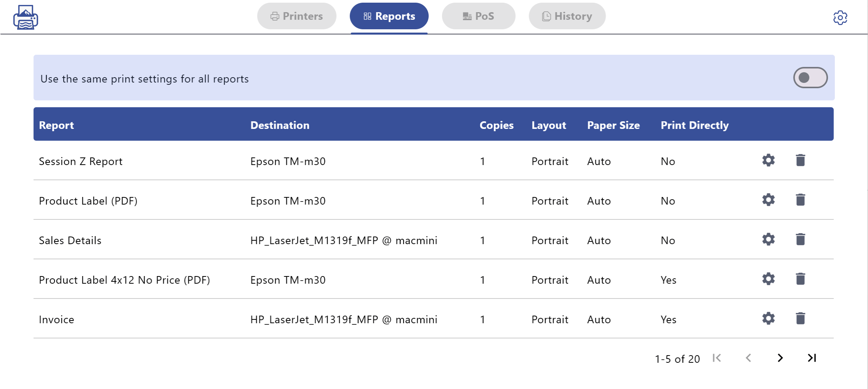868x389 pixels.
Task: Open the application settings gear
Action: pyautogui.click(x=840, y=17)
